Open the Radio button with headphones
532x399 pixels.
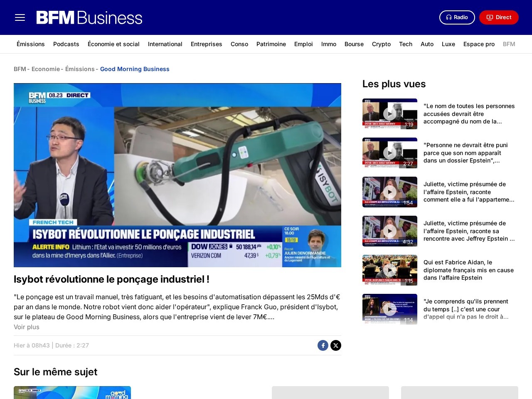click(457, 17)
